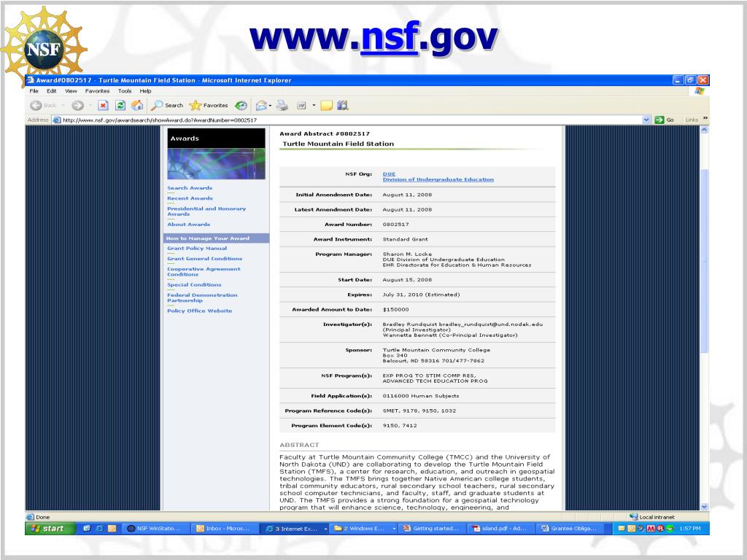This screenshot has width=747, height=560.
Task: Open the Windows start button
Action: click(x=50, y=528)
